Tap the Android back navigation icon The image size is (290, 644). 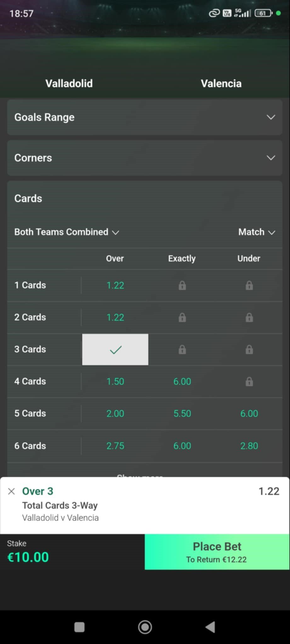210,627
